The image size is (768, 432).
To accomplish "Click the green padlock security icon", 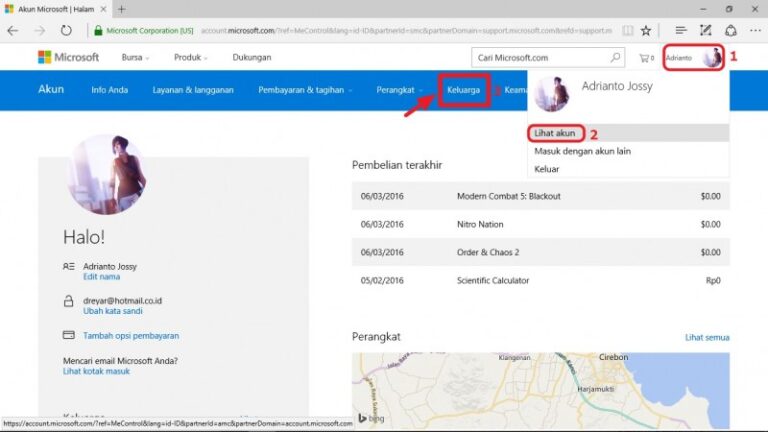I will [98, 31].
